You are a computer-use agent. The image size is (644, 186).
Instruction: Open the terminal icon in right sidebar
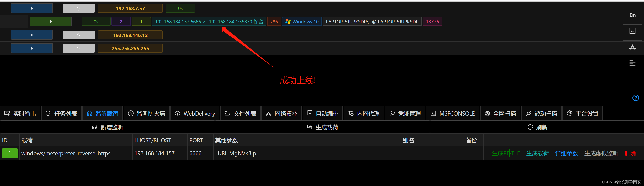(x=632, y=31)
